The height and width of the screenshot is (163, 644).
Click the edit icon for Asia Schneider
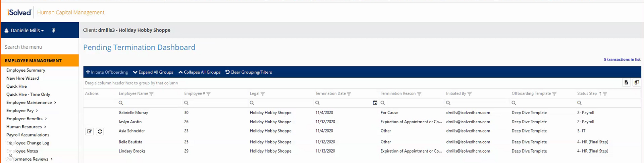pyautogui.click(x=90, y=131)
